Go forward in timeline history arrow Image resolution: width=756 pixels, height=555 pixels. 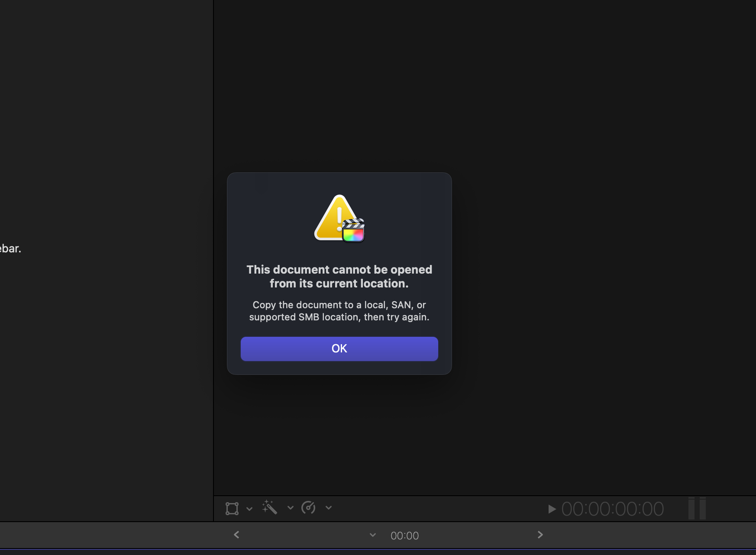[x=540, y=535]
